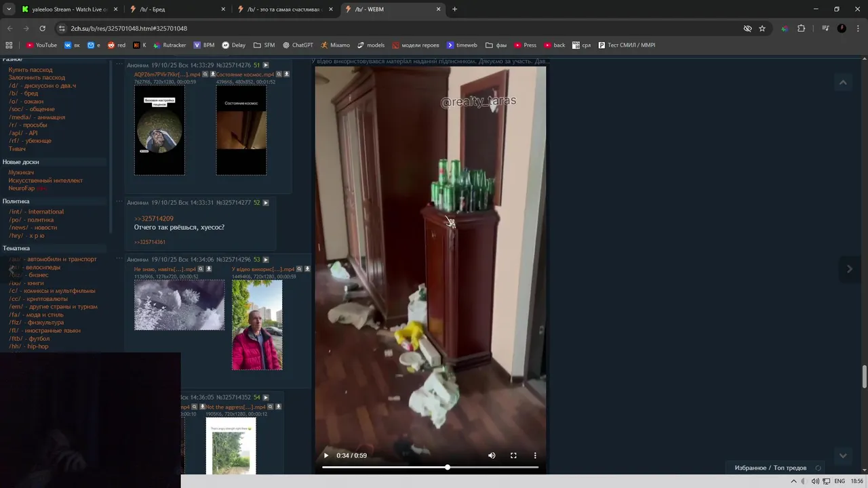The image size is (868, 488).
Task: Open the /c/ - комиксы и мультфильмы board
Action: (52, 291)
